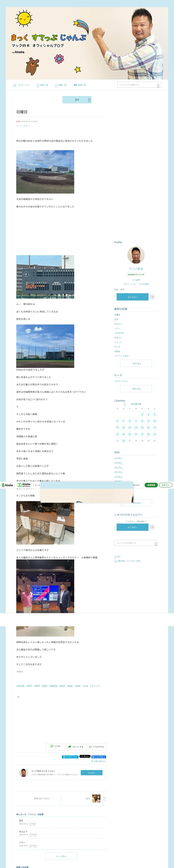174x868 pixels.
Task: Click 一覧を見る under latest articles
Action: [136, 363]
